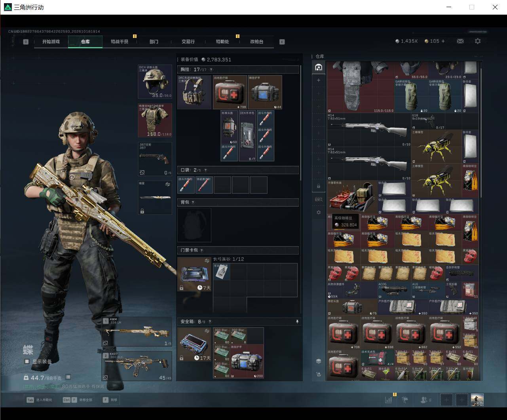Select the DICH helmet equipment slot
507x420 pixels.
[x=155, y=82]
